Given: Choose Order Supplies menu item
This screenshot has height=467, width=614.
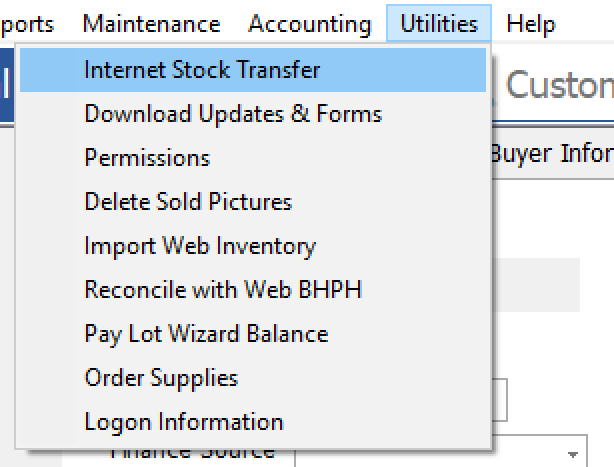Looking at the screenshot, I should [161, 378].
